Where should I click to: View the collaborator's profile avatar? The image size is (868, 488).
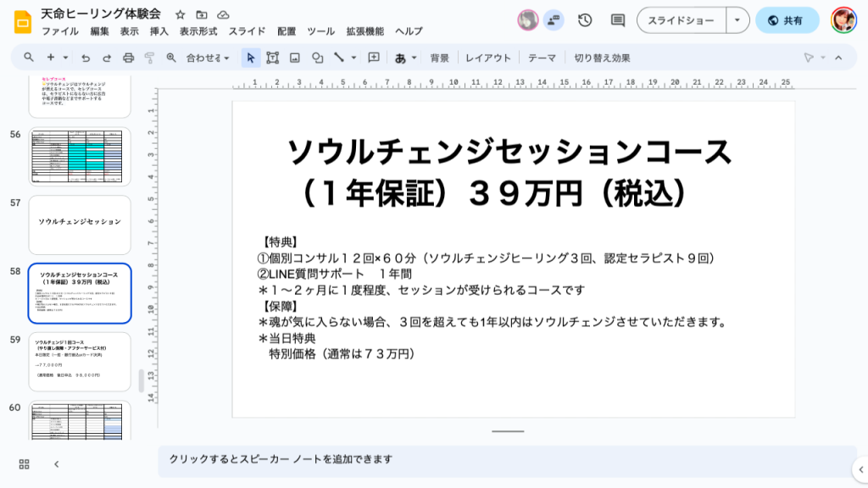tap(528, 20)
